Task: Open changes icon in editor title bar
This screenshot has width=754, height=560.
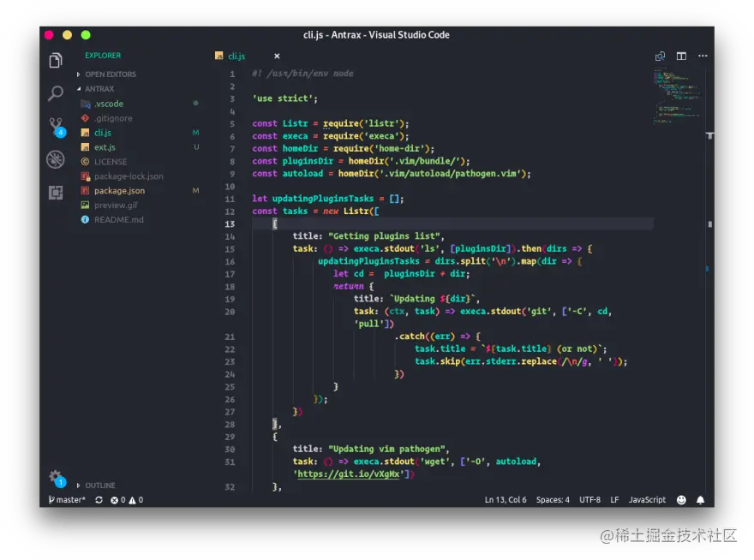Action: click(x=660, y=57)
